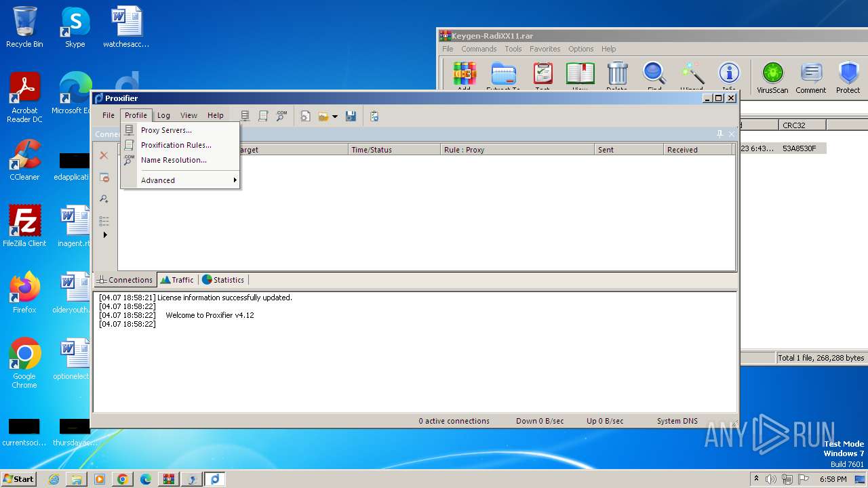Click WinRAR Extract To icon

[503, 75]
